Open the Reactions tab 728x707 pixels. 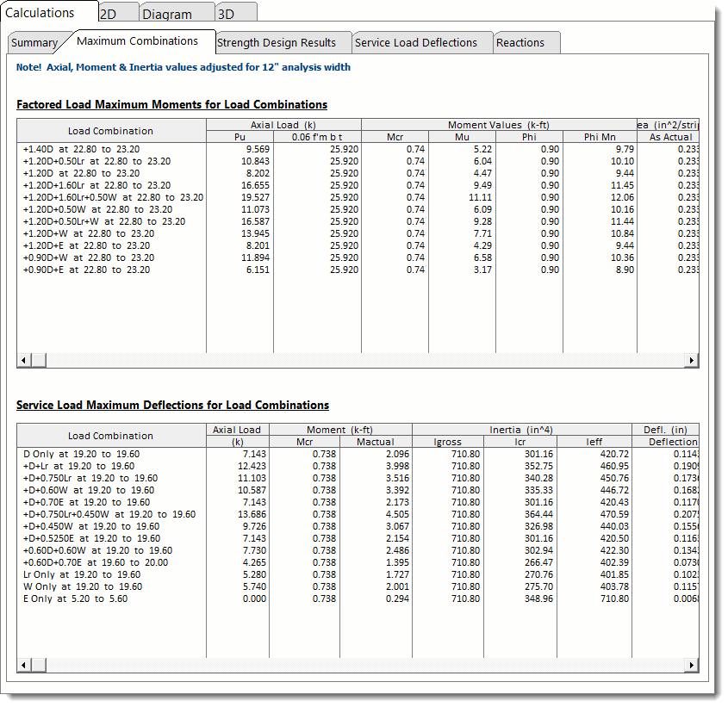526,42
